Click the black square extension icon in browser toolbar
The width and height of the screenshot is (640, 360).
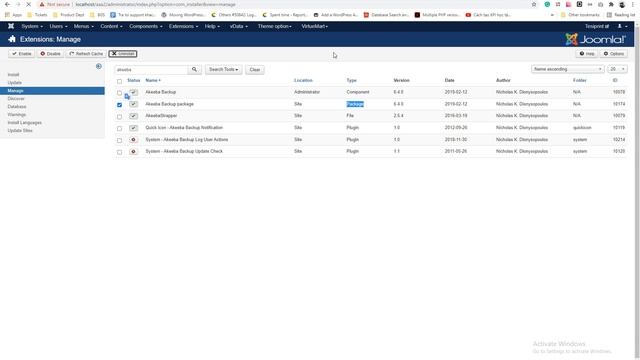(x=579, y=4)
